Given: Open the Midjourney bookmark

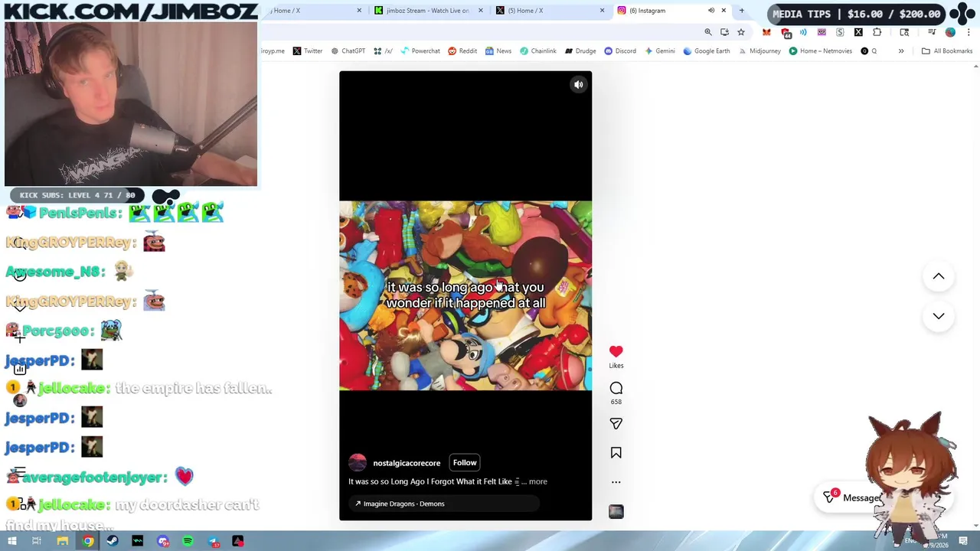Looking at the screenshot, I should point(759,51).
